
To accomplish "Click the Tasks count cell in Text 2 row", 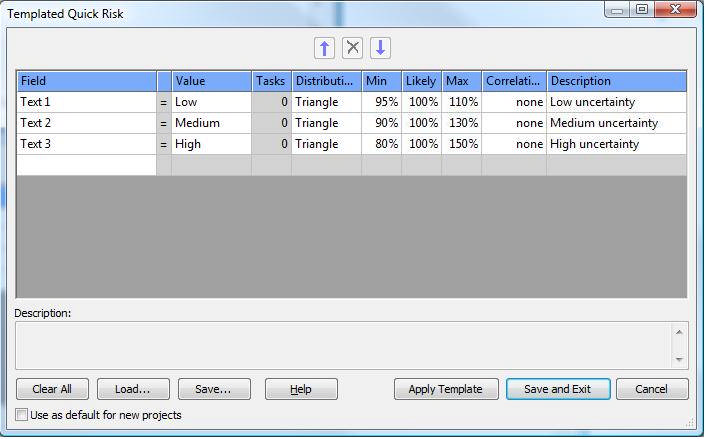I will 272,123.
